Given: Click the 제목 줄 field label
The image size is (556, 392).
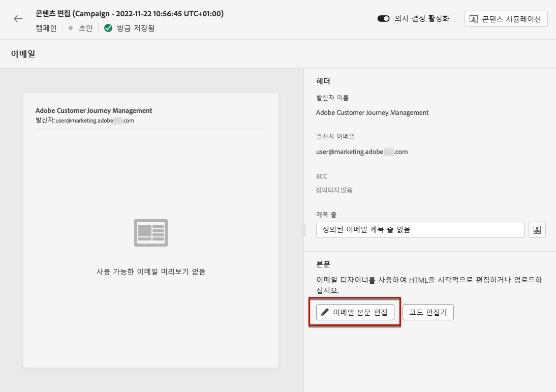Looking at the screenshot, I should (x=326, y=215).
